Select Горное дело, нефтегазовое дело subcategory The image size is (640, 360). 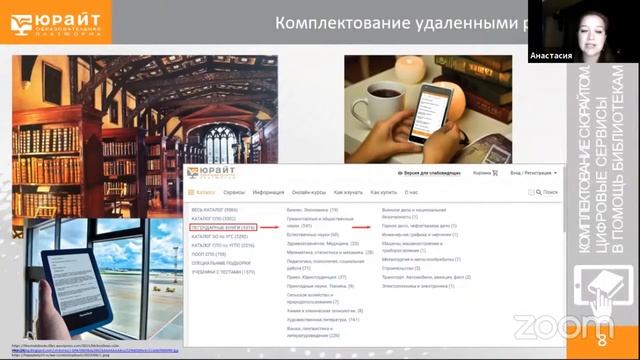[x=419, y=226]
